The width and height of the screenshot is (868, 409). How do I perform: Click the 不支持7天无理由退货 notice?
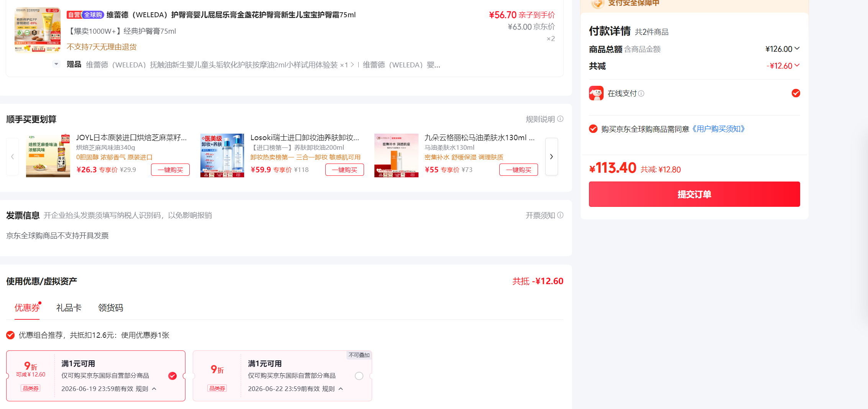(x=102, y=47)
